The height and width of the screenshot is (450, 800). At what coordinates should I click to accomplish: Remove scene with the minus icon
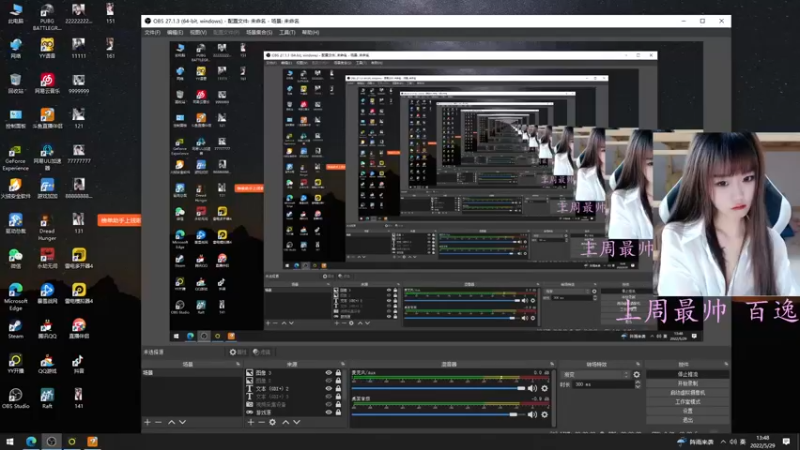coord(158,422)
